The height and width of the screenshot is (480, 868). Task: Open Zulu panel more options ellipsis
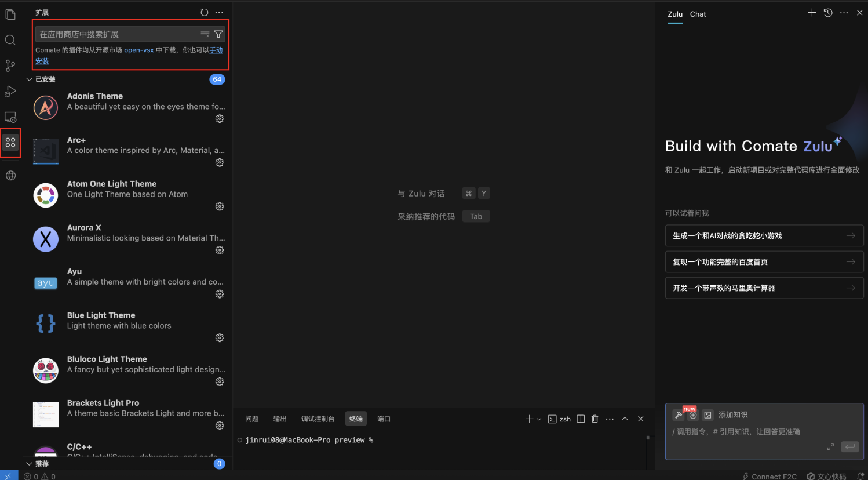pos(844,13)
